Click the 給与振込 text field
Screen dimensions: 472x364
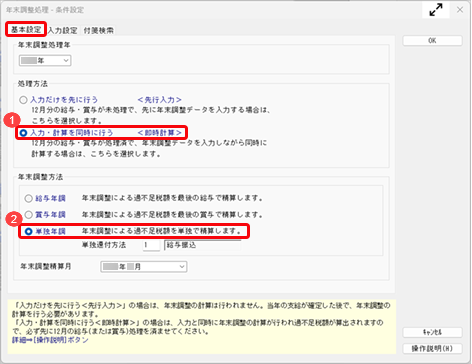(203, 245)
